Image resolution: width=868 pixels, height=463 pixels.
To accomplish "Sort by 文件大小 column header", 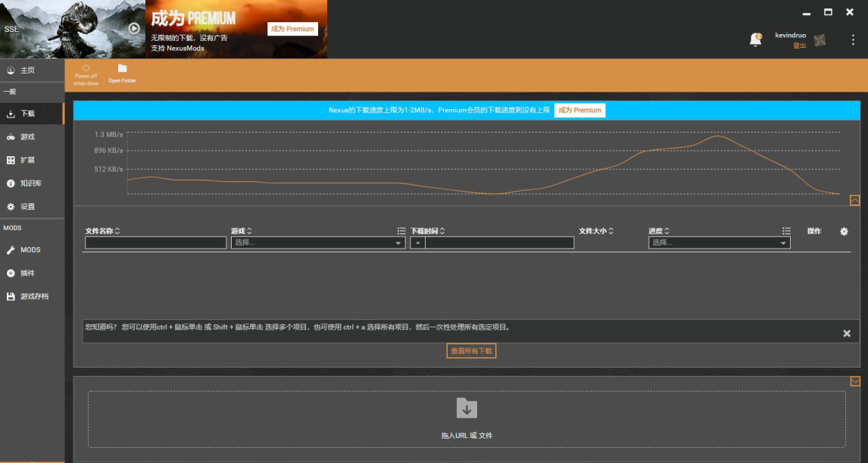I will 596,231.
